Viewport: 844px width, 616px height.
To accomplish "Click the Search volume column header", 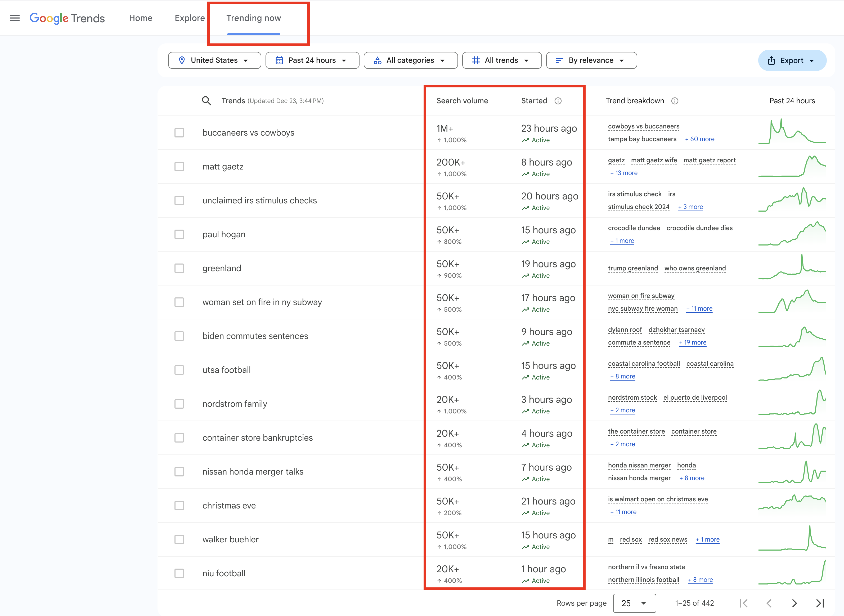I will [x=462, y=101].
